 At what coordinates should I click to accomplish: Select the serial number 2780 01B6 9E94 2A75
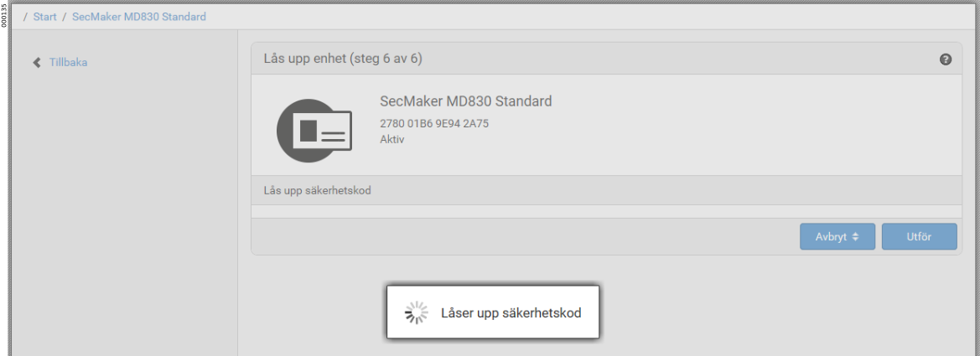pos(434,124)
